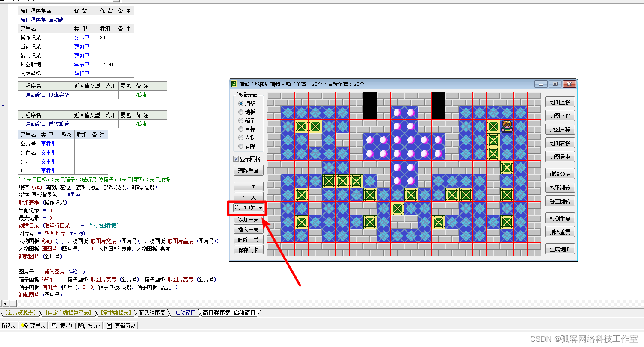This screenshot has width=644, height=347.
Task: Open the 第0200关 level dropdown
Action: (x=249, y=208)
